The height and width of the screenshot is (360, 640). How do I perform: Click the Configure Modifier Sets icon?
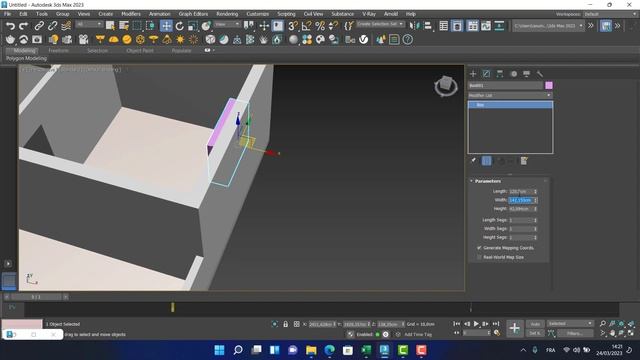click(524, 161)
